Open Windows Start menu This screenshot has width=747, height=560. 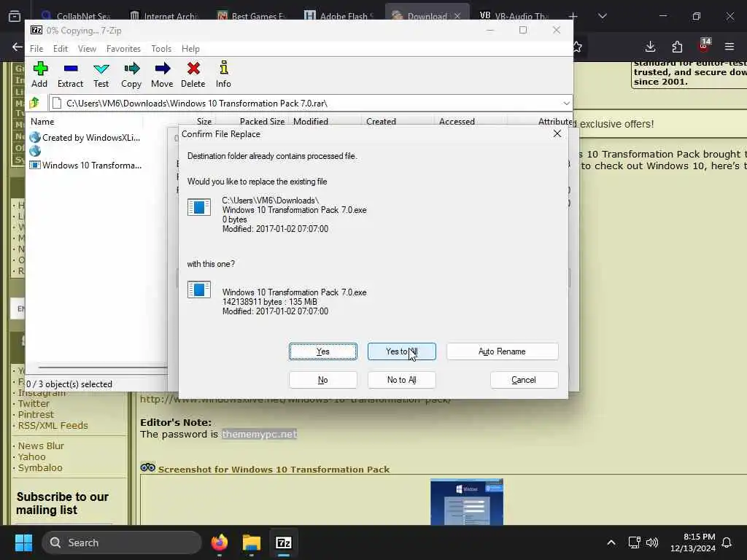[x=23, y=542]
